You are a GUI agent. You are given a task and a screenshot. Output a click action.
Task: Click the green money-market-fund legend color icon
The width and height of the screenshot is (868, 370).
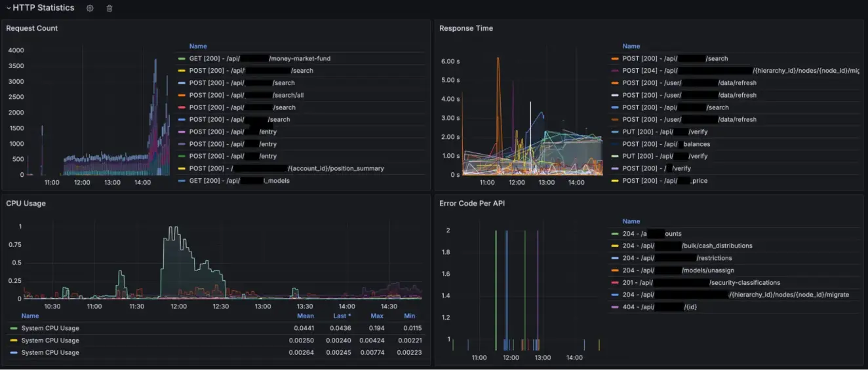pos(182,59)
